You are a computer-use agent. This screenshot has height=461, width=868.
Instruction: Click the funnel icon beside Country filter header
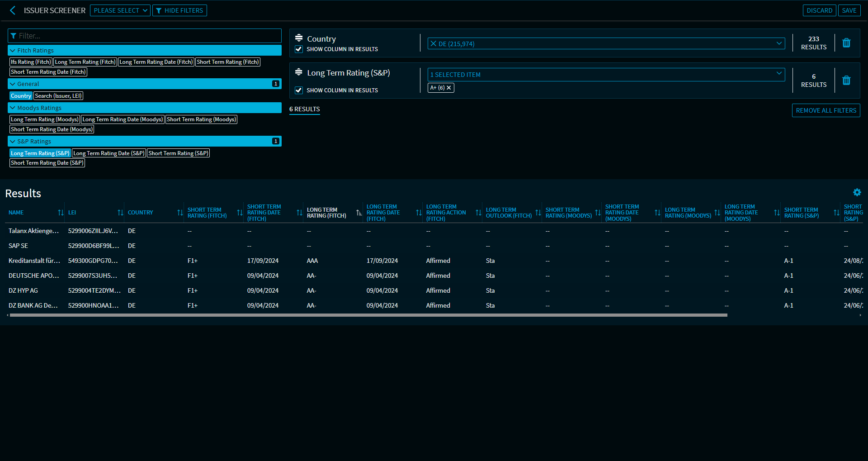tap(299, 38)
